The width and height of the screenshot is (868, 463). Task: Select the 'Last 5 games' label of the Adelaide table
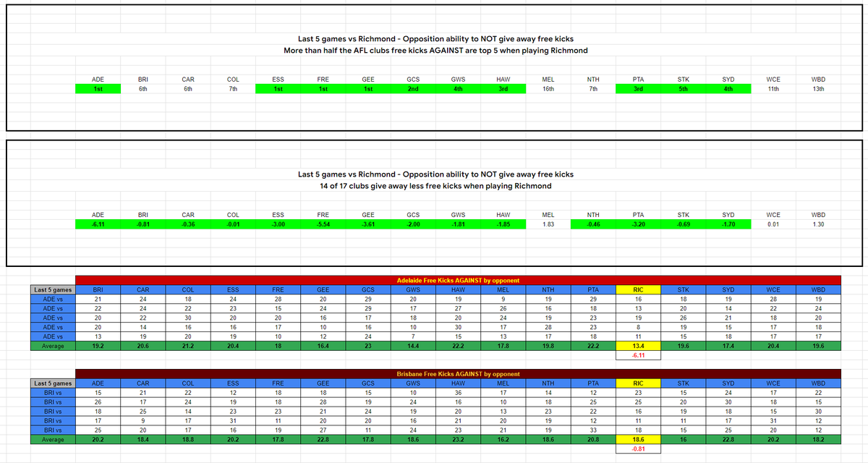[x=53, y=289]
